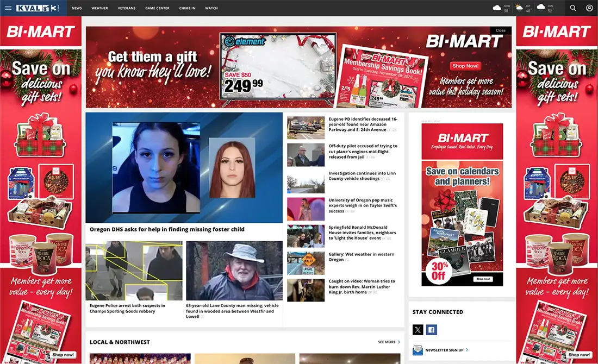Open Oregon DHS missing foster child headline
The image size is (598, 364).
167,229
